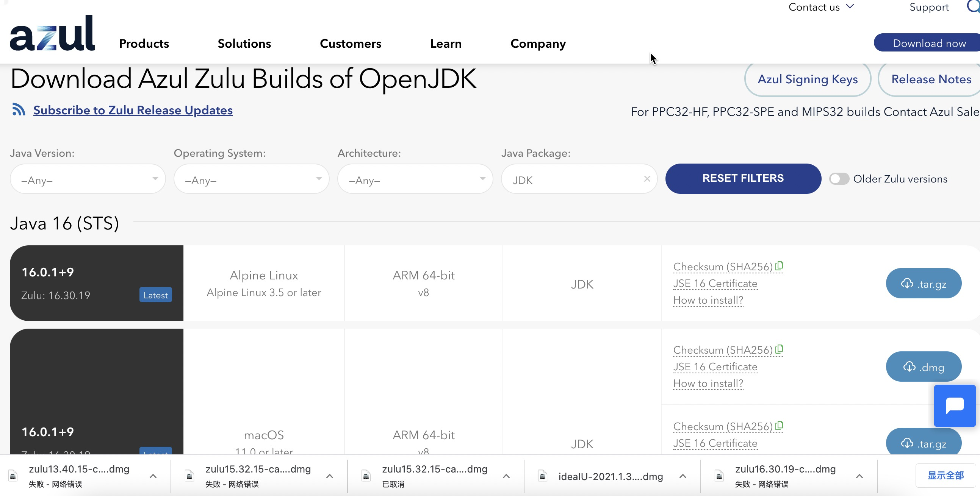Open Checksum (SHA256) link for macOS .dmg
The width and height of the screenshot is (980, 496).
[723, 350]
